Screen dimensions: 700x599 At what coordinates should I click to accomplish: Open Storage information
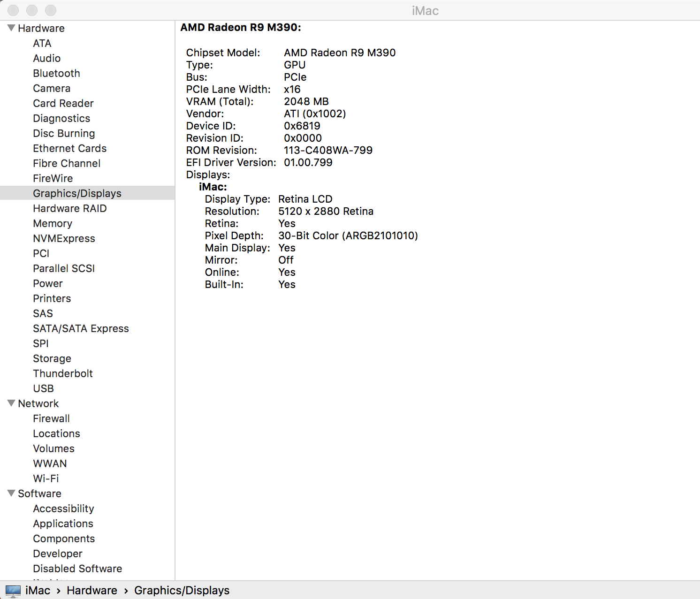52,358
